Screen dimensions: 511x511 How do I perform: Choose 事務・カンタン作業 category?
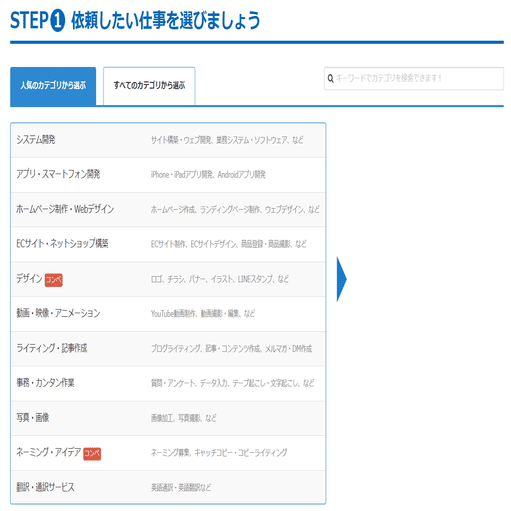168,383
